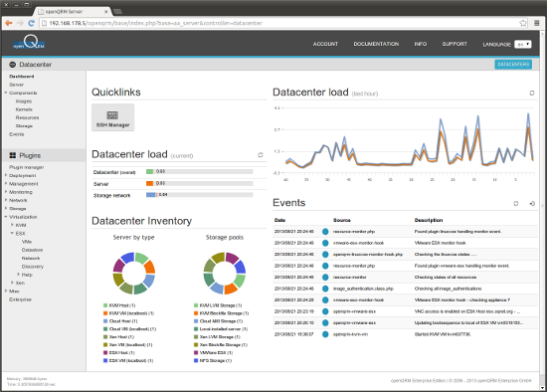This screenshot has height=392, width=547.
Task: Open the Plugin manager link
Action: tap(27, 167)
